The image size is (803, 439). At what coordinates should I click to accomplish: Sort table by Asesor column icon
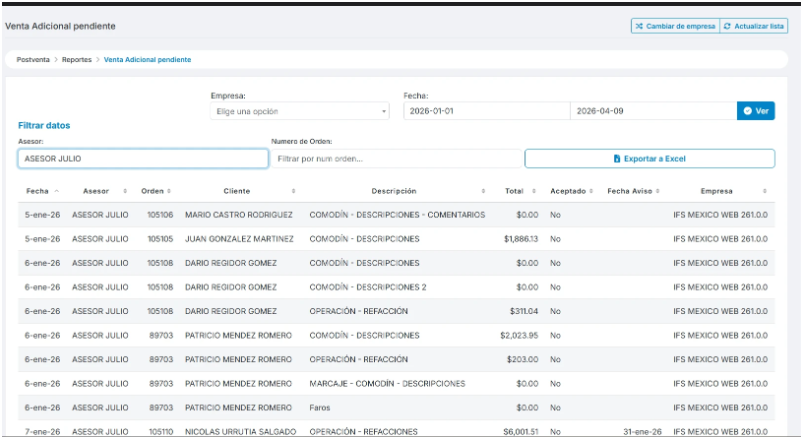coord(125,191)
